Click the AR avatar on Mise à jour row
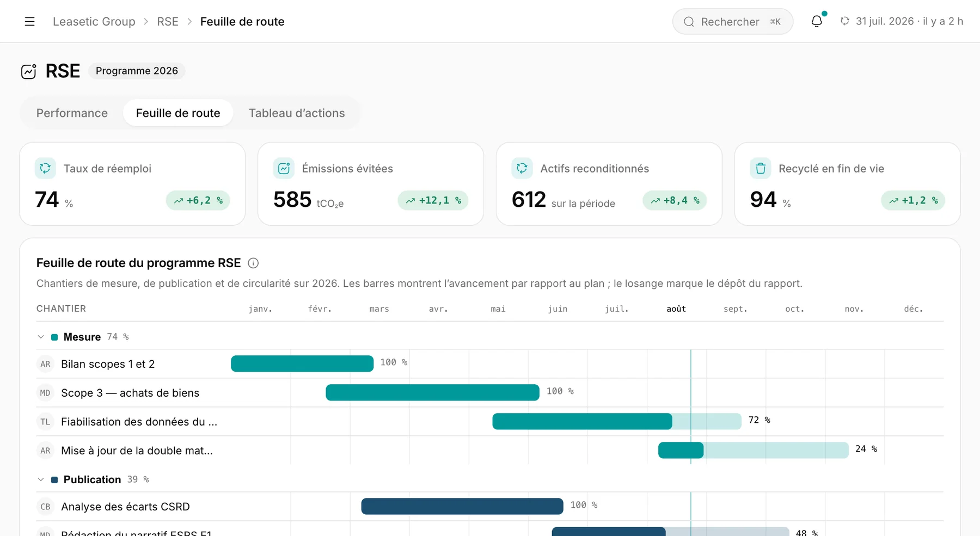 (45, 451)
